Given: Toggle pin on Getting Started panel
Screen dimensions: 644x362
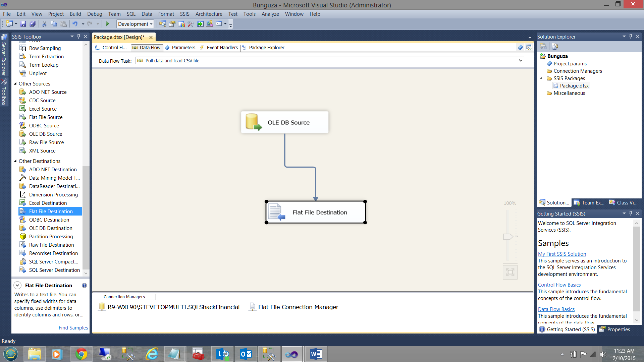Looking at the screenshot, I should 631,214.
